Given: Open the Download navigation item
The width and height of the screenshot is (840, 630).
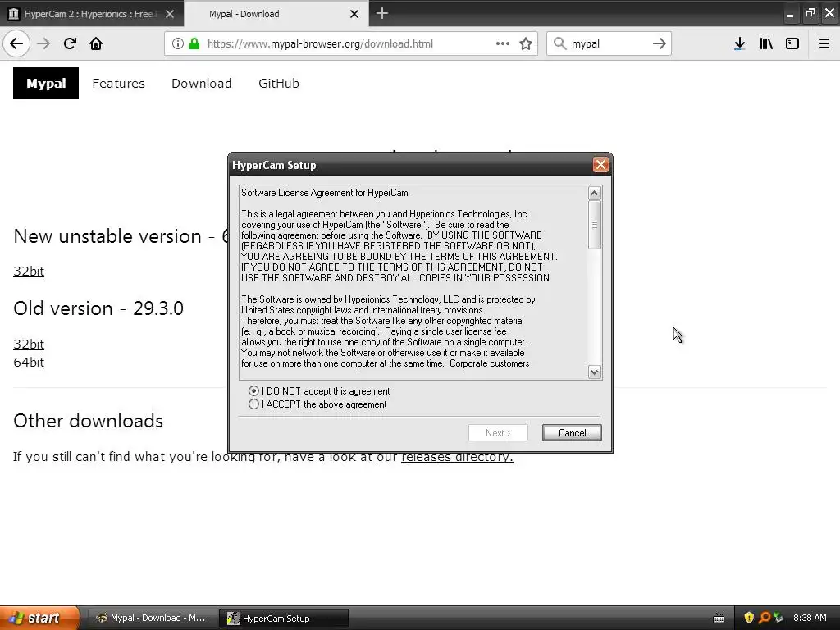Looking at the screenshot, I should coord(202,83).
